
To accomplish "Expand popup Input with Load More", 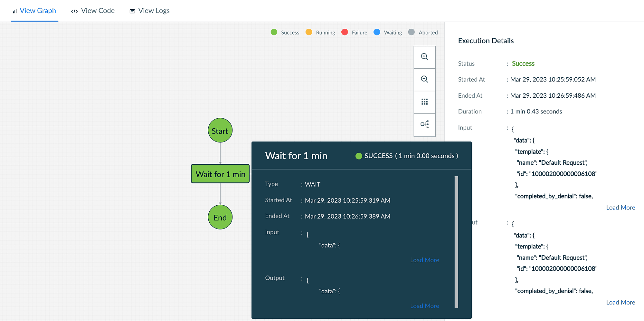I will [424, 260].
